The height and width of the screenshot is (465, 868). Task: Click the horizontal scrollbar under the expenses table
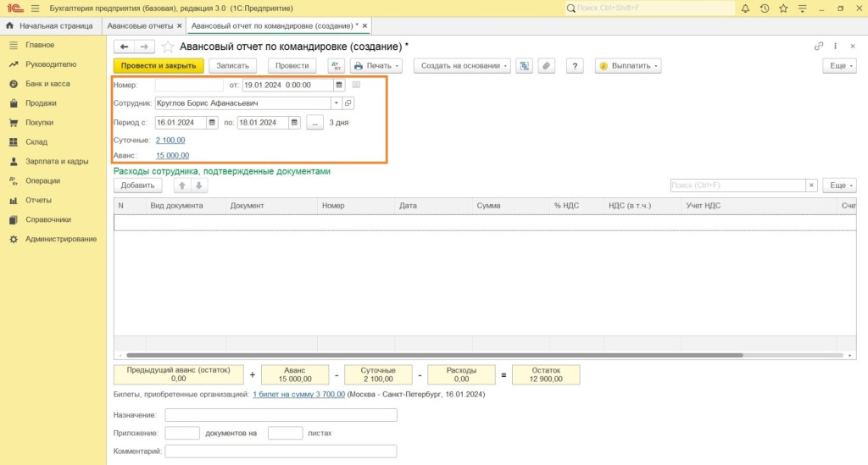click(x=432, y=355)
